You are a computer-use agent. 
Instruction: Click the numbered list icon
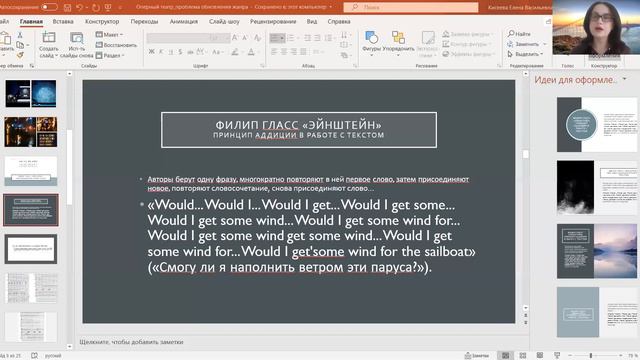291,38
